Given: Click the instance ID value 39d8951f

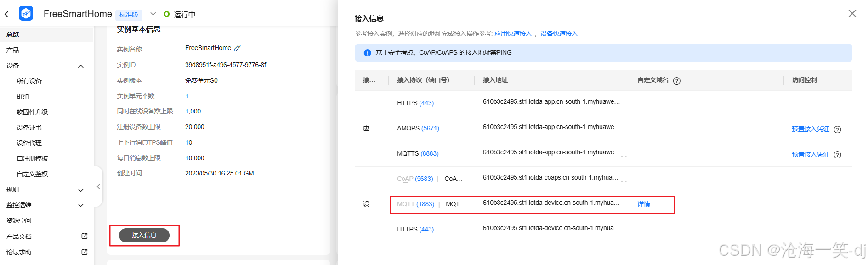Looking at the screenshot, I should (228, 65).
